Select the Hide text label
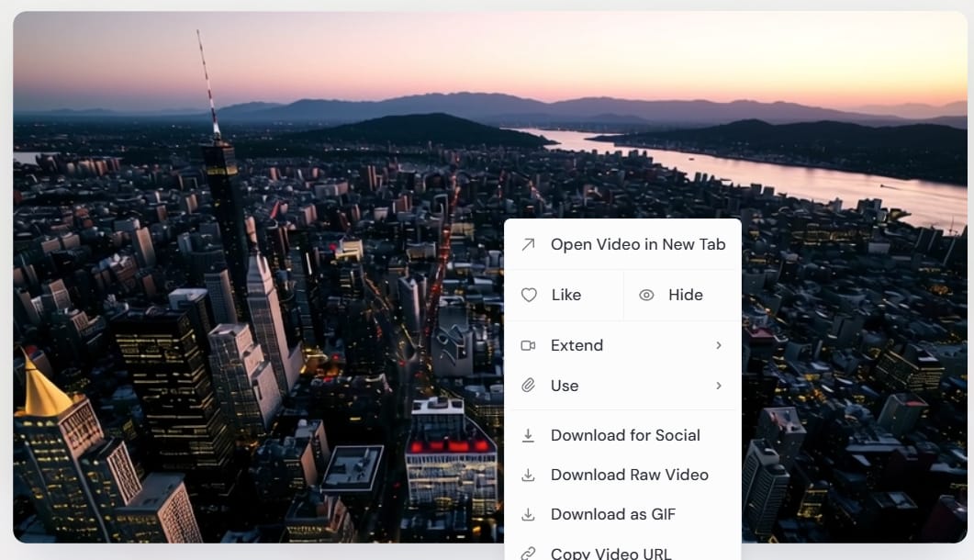Viewport: 974px width, 560px height. 686,295
